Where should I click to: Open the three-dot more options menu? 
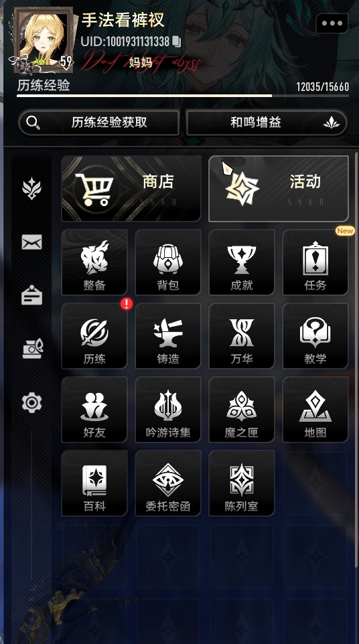click(x=332, y=23)
